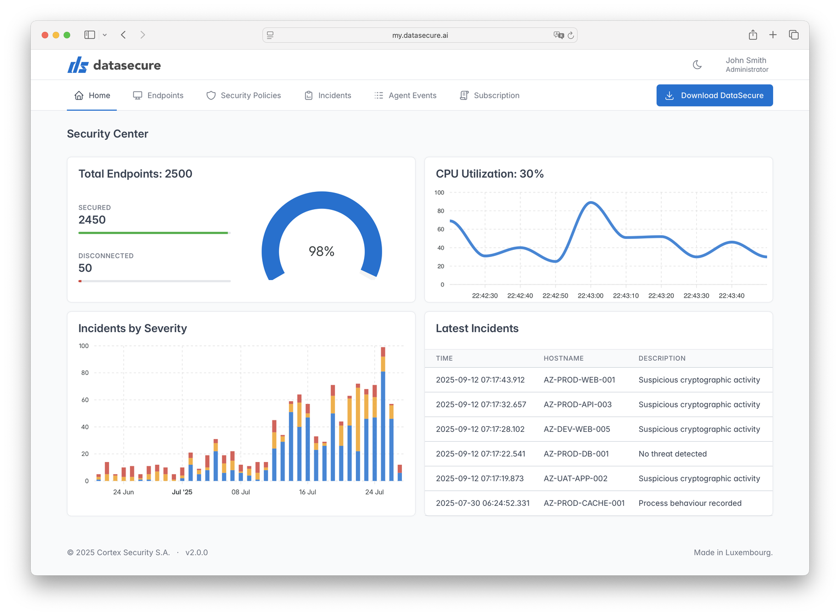
Task: Open the Incidents tab
Action: click(x=328, y=95)
